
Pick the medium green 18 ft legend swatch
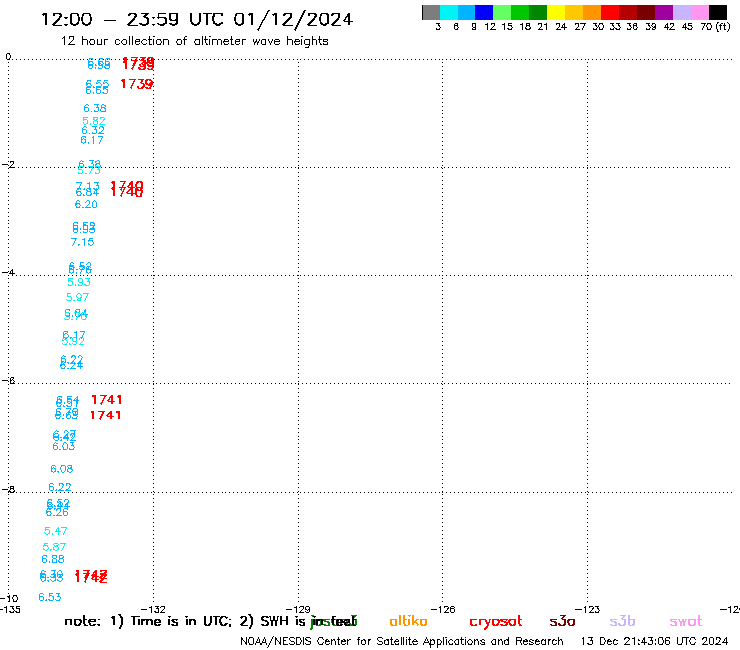(x=521, y=12)
